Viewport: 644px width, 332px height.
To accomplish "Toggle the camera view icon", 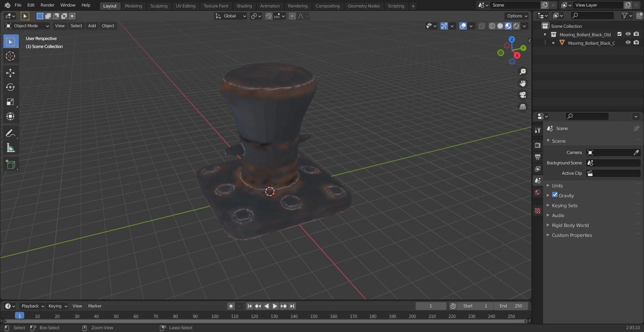I will point(522,95).
